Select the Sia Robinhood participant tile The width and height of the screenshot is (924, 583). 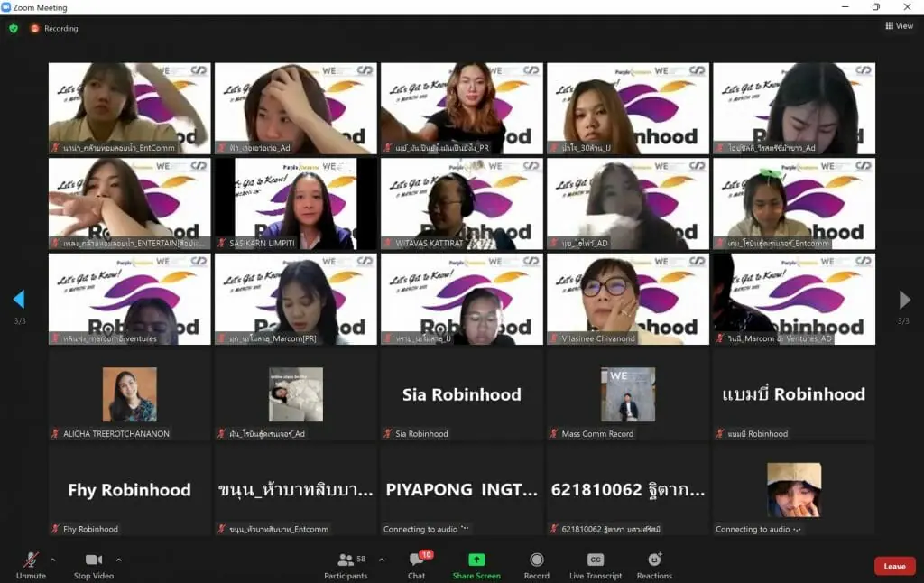pyautogui.click(x=462, y=395)
